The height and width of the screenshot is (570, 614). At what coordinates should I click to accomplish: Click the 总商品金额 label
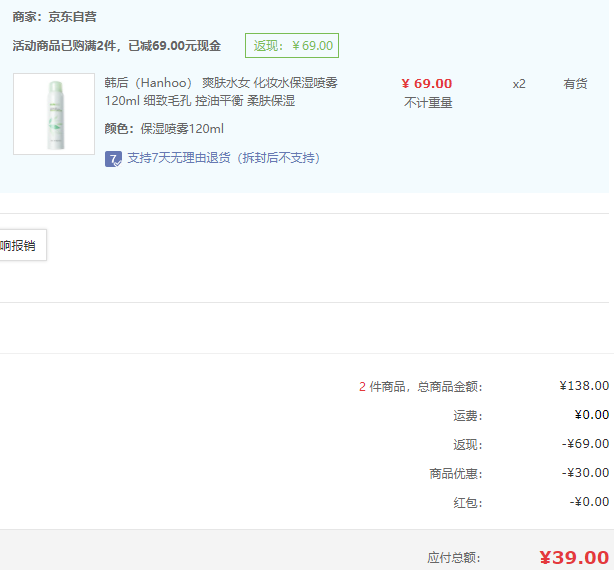[450, 387]
